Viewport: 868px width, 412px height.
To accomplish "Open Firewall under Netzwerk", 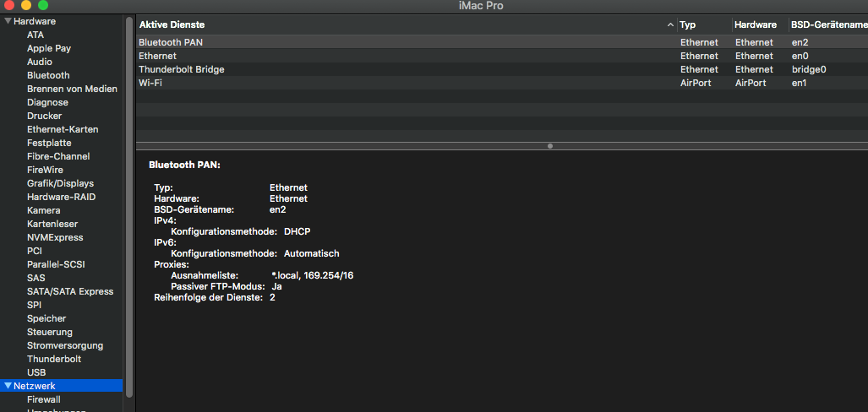I will (x=44, y=399).
